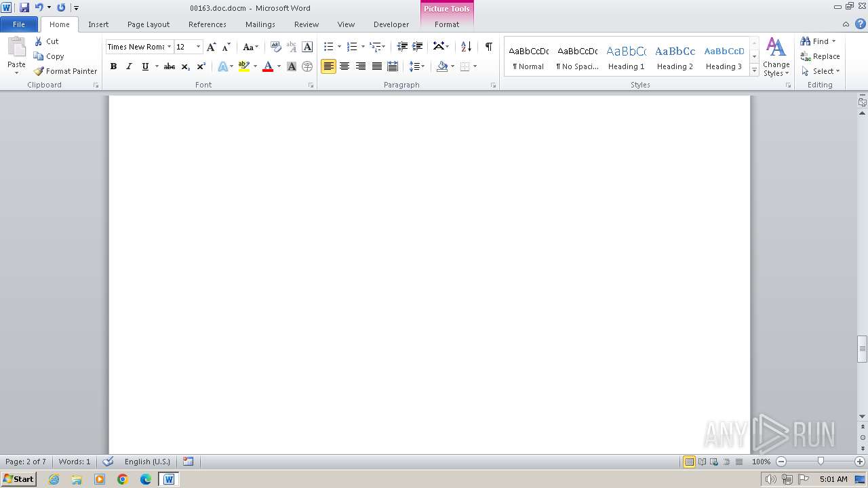Viewport: 868px width, 488px height.
Task: Open Change Case dropdown
Action: (x=250, y=47)
